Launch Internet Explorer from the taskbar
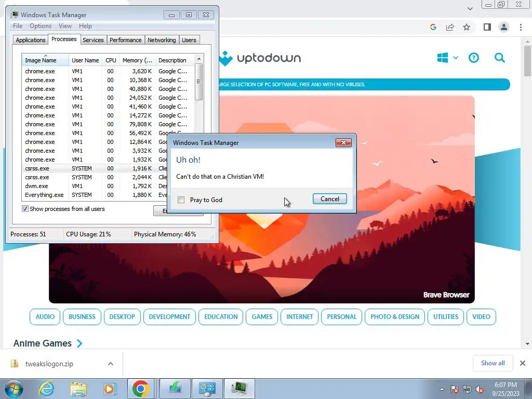 coord(46,389)
